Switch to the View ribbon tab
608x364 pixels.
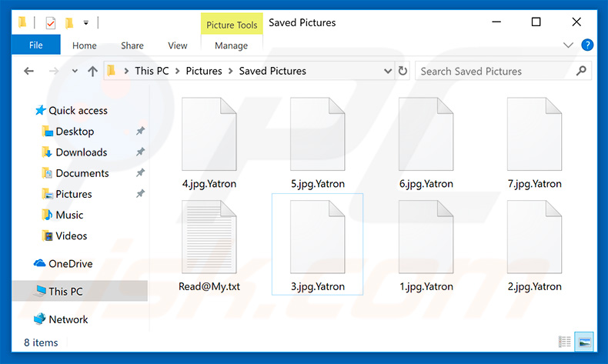tap(178, 45)
